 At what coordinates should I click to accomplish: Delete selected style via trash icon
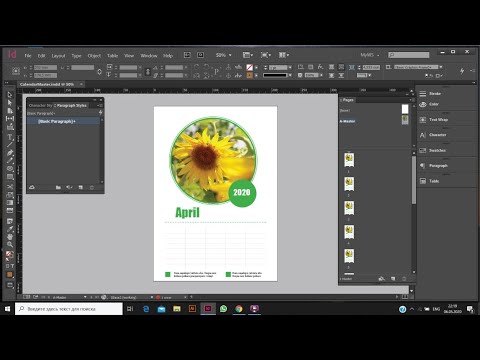92,188
